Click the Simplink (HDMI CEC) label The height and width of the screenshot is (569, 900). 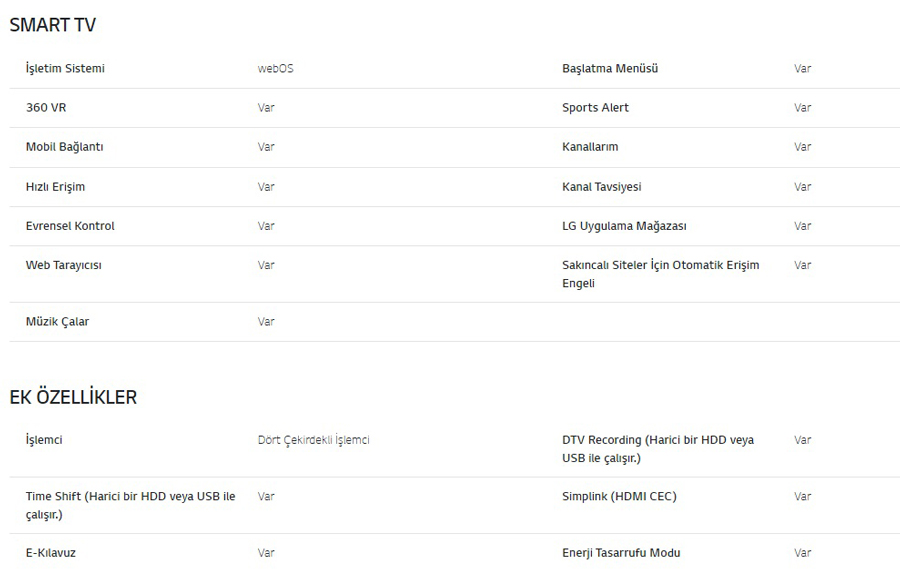(x=619, y=496)
